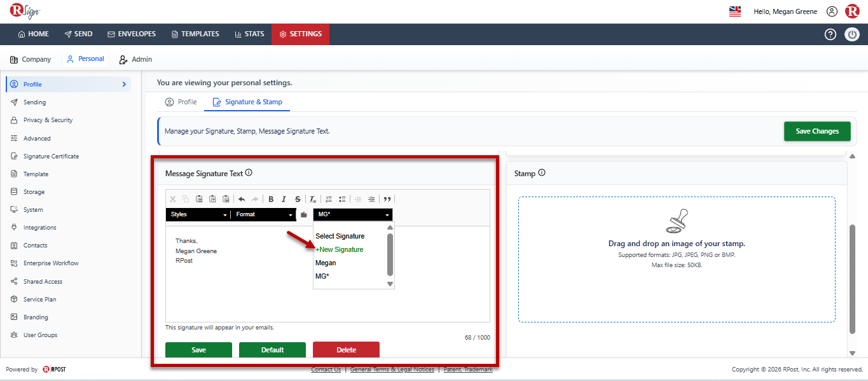The image size is (868, 381).
Task: Toggle italic formatting
Action: [x=284, y=199]
